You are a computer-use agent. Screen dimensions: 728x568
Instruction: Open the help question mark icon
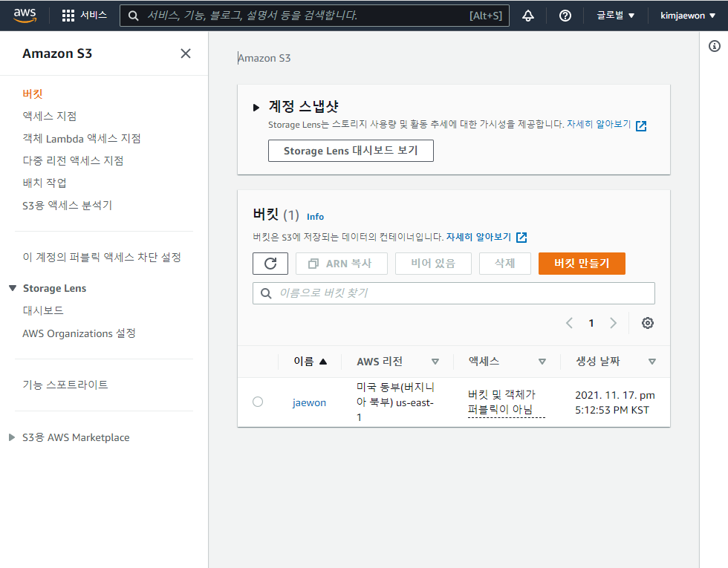(x=565, y=15)
